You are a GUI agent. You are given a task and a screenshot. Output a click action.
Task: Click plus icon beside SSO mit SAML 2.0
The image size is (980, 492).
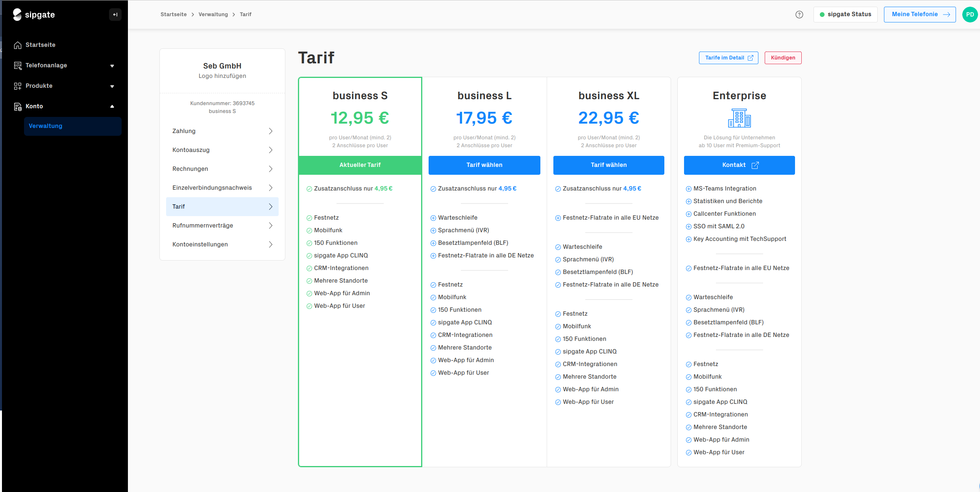pyautogui.click(x=689, y=227)
